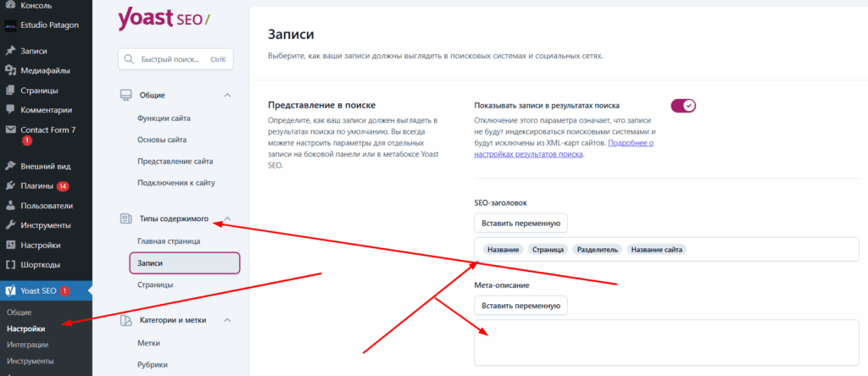Viewport: 868px width, 376px height.
Task: Click the monitor icon next to Общие section
Action: [126, 95]
